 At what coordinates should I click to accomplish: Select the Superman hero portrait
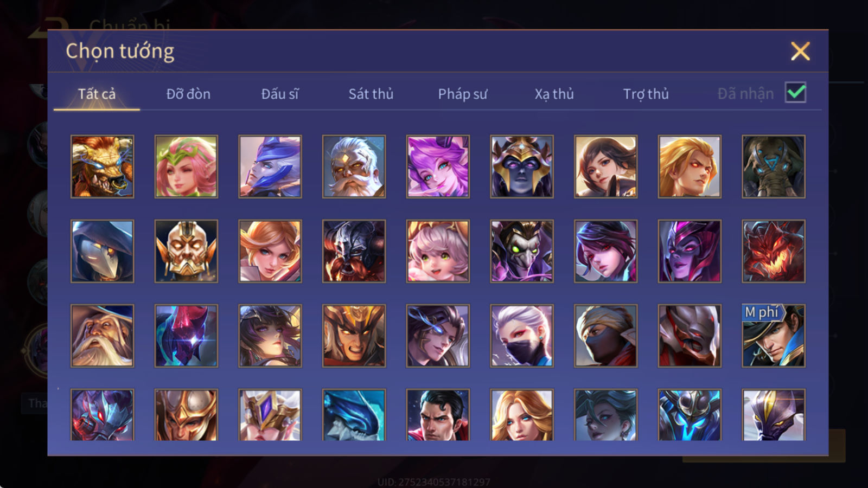[438, 414]
